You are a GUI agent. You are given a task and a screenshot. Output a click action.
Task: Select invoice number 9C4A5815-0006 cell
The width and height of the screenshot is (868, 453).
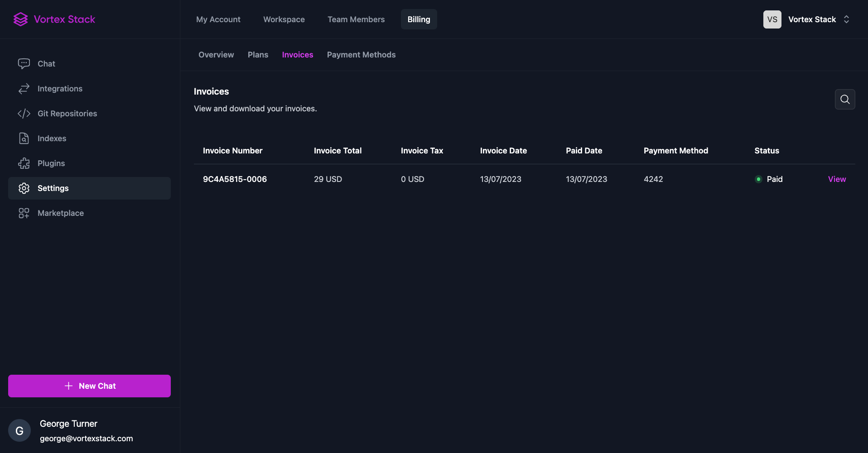[235, 179]
